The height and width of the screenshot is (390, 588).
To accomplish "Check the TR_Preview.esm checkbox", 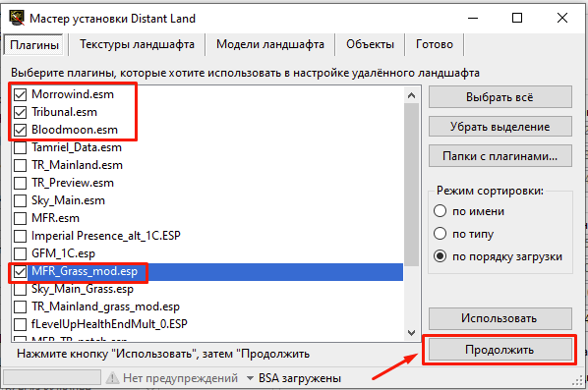I will [20, 183].
